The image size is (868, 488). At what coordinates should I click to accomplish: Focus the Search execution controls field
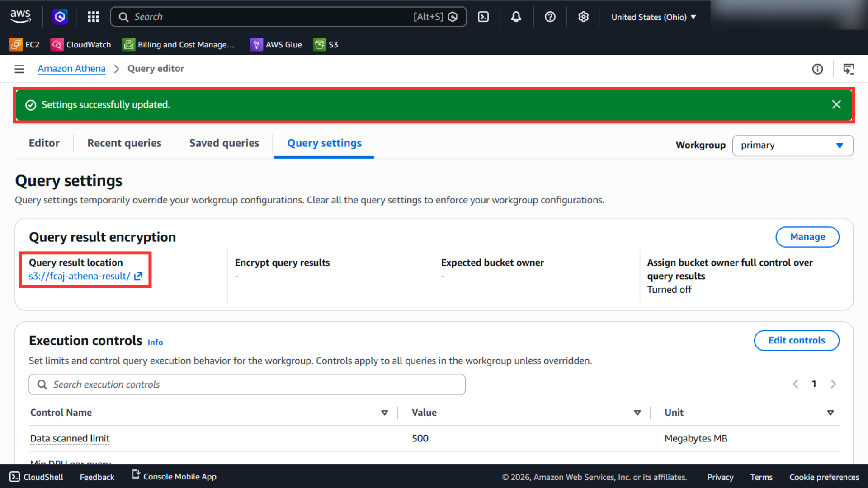247,385
